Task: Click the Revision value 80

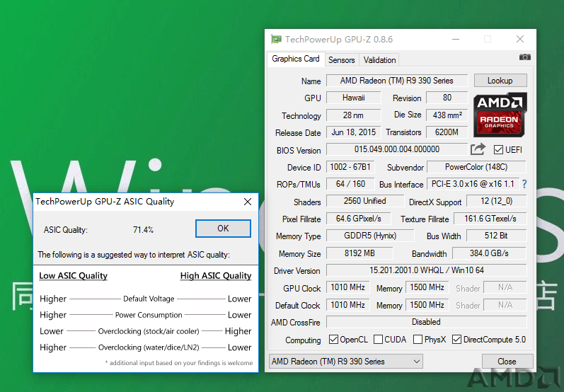Action: point(447,98)
